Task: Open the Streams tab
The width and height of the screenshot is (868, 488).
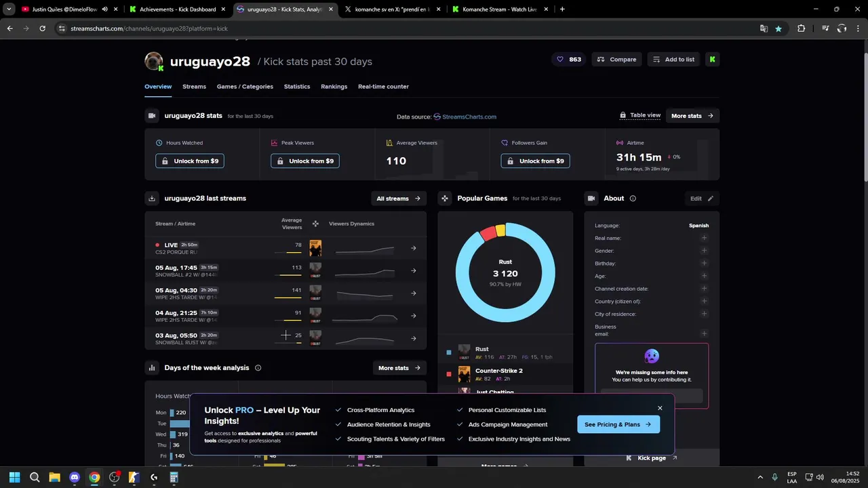Action: click(x=194, y=87)
